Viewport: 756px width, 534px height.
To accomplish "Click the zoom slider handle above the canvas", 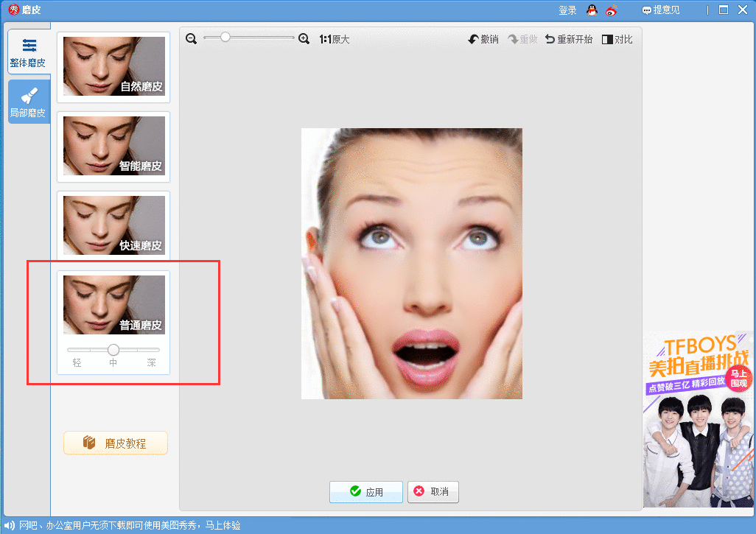I will coord(225,37).
